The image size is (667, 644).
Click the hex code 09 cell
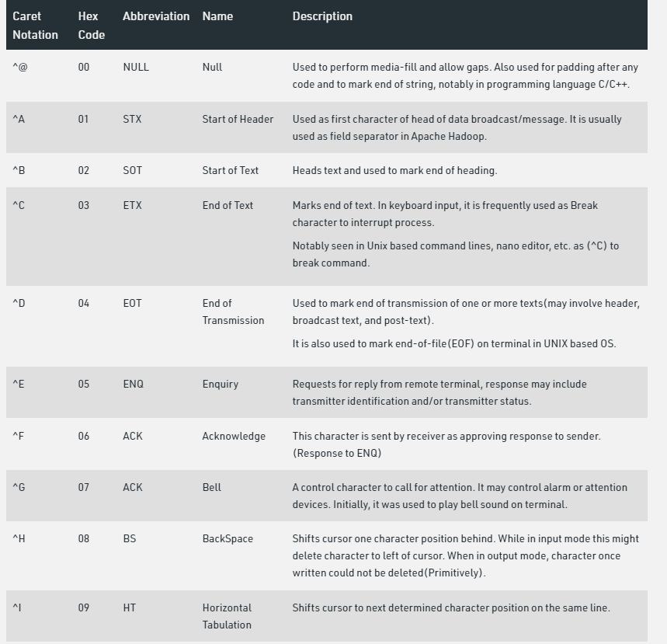point(83,608)
